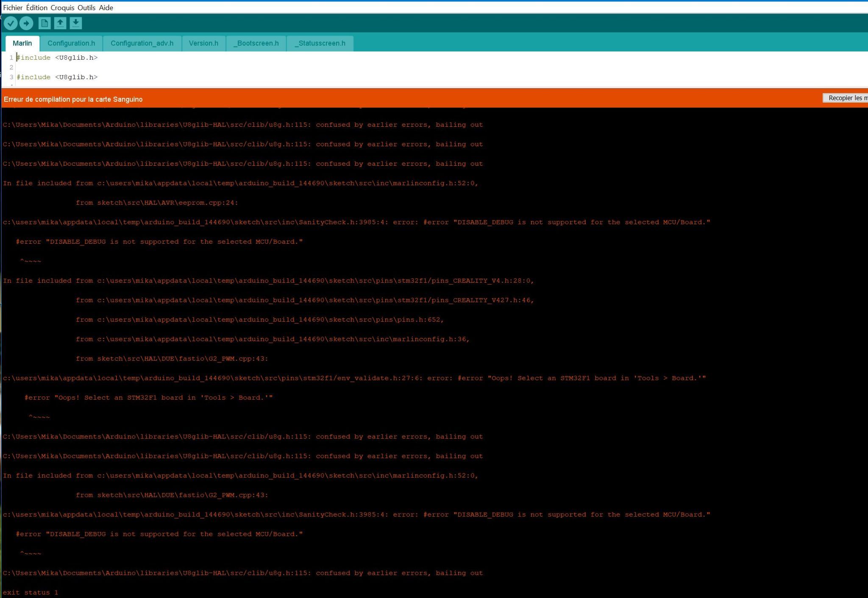Viewport: 868px width, 598px height.
Task: Click the Upload arrow button
Action: [x=26, y=23]
